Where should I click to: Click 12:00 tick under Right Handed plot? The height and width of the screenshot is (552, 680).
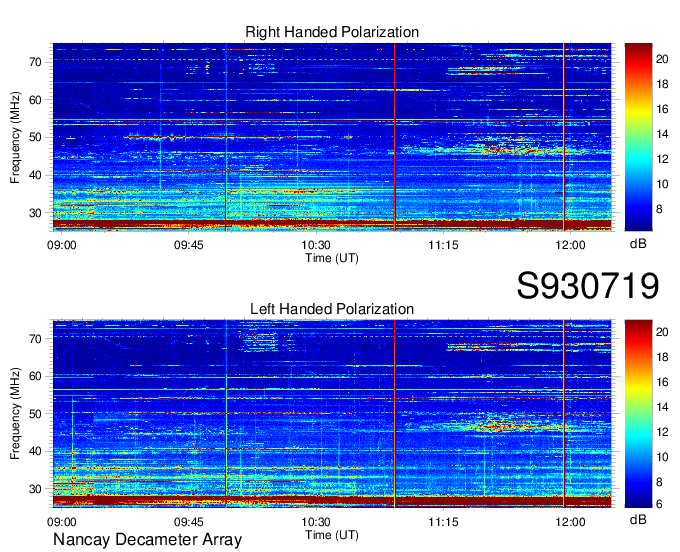570,245
